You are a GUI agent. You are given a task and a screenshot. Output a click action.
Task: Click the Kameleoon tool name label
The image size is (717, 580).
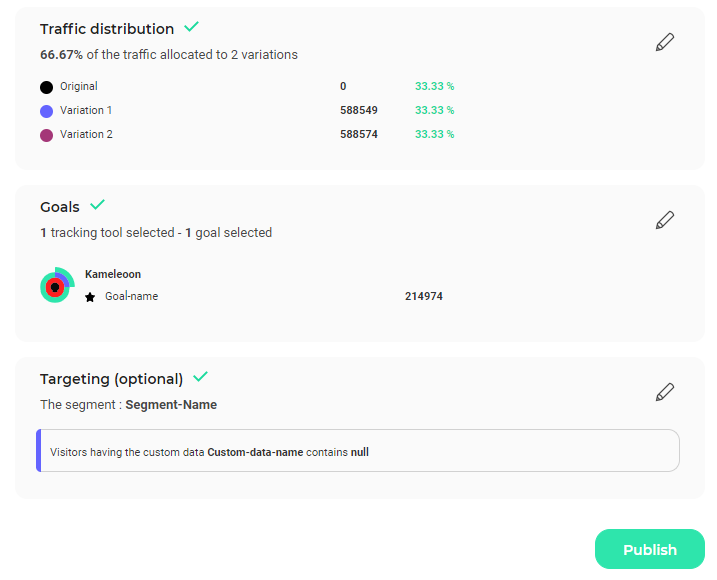(x=113, y=274)
